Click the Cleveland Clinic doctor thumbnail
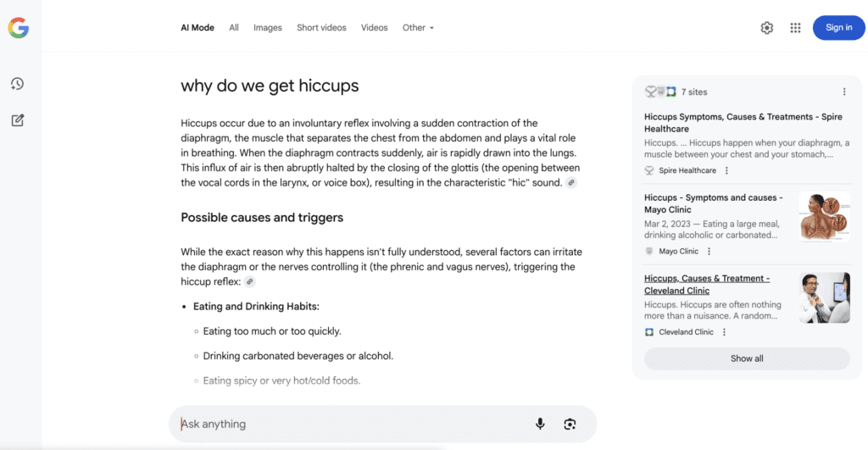868x450 pixels. pos(824,297)
